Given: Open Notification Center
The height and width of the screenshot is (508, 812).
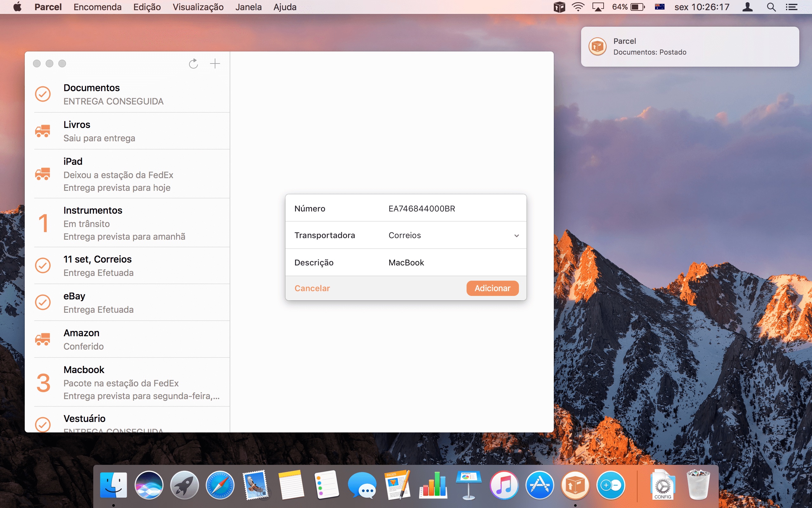Looking at the screenshot, I should pyautogui.click(x=791, y=7).
